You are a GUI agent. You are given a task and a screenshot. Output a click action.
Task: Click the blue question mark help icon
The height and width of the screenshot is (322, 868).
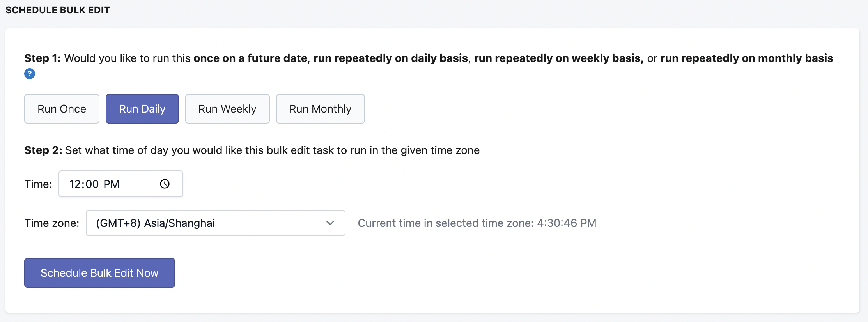pyautogui.click(x=30, y=74)
